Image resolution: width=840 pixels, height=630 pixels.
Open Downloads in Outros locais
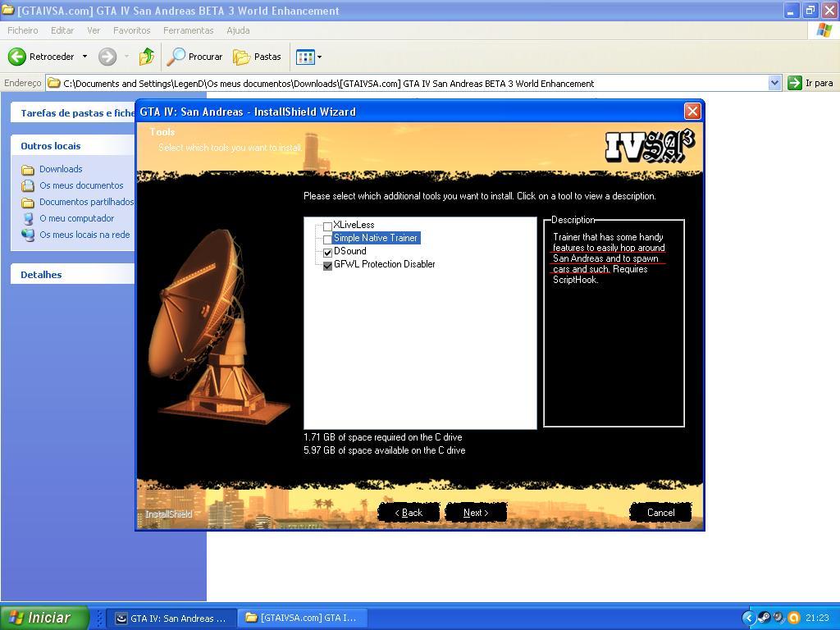tap(61, 169)
